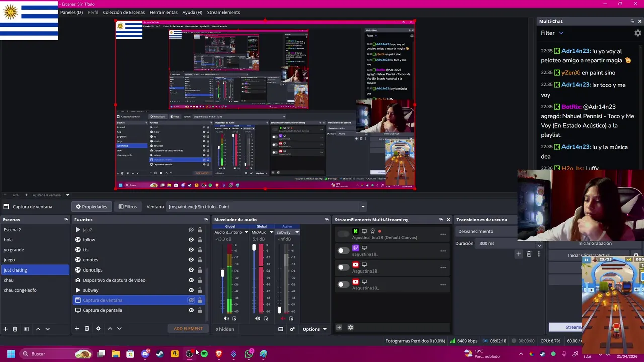644x362 pixels.
Task: Toggle mixer layout icon beside Options
Action: (281, 329)
